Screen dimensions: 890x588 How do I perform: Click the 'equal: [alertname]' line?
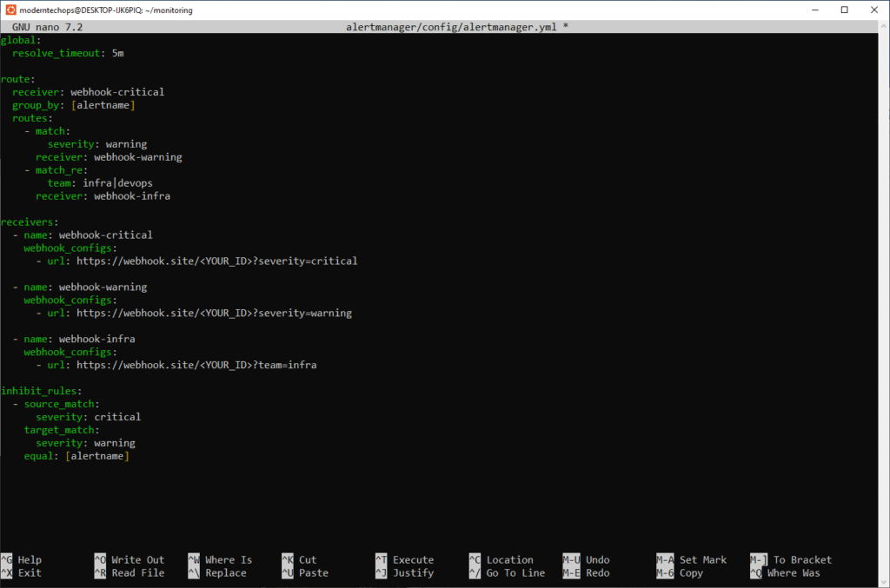76,456
